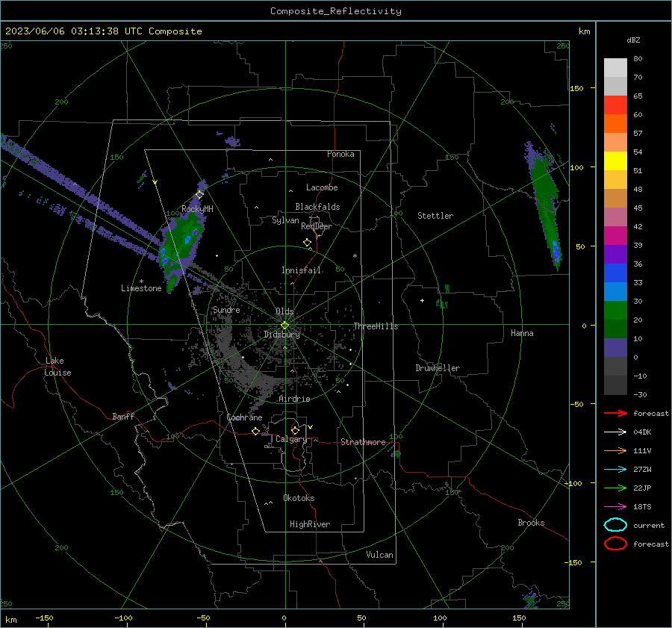Click the Didsbury city label
Screen dimensions: 672x628
pyautogui.click(x=281, y=335)
